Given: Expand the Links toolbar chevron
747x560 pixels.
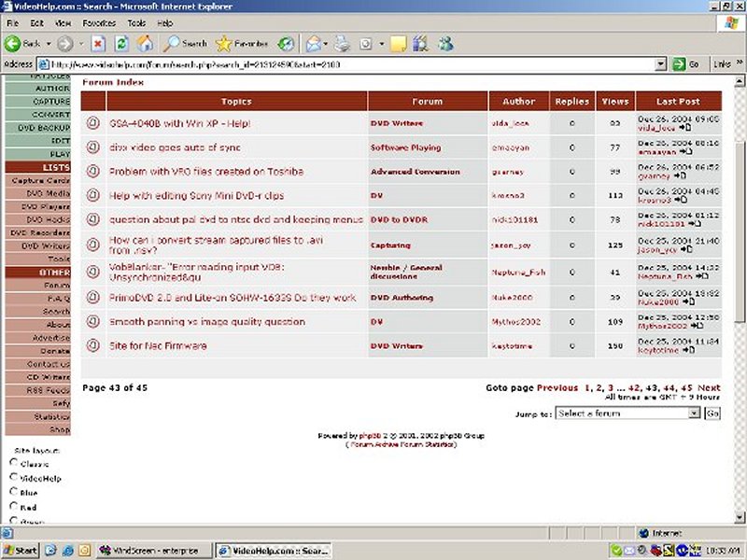Looking at the screenshot, I should [x=739, y=63].
